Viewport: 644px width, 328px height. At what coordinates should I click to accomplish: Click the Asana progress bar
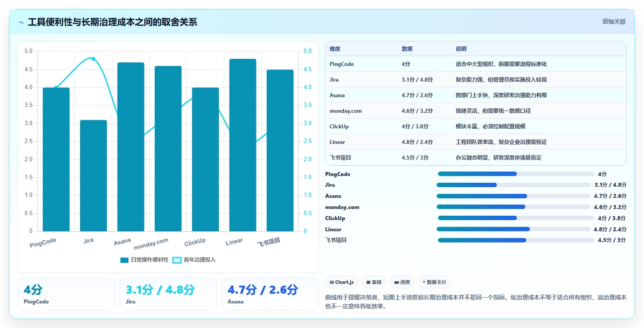tap(514, 196)
